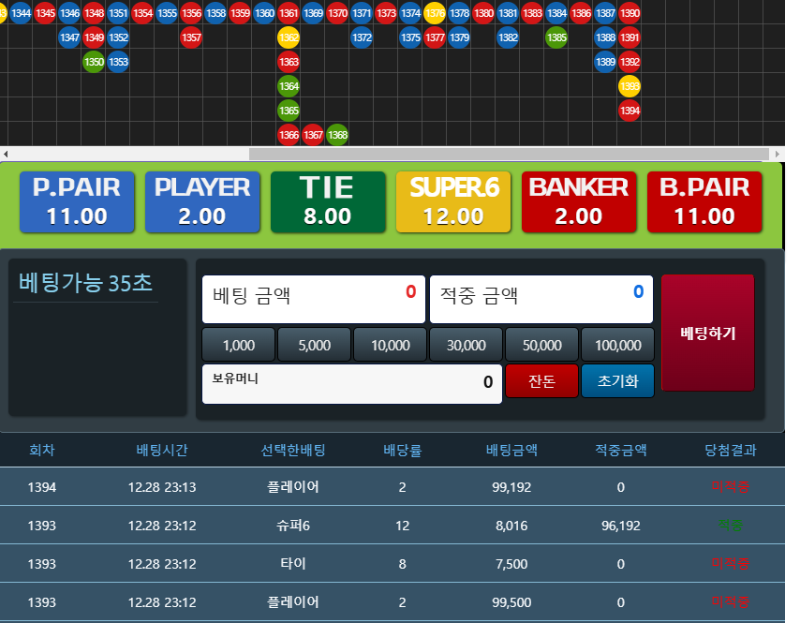Image resolution: width=800 pixels, height=623 pixels.
Task: Click bet amount 7,500 cell
Action: pyautogui.click(x=512, y=564)
